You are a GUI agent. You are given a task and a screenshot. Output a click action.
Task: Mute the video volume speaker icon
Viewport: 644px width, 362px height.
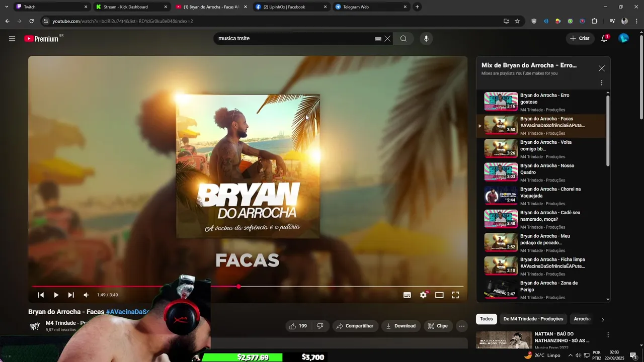(86, 295)
